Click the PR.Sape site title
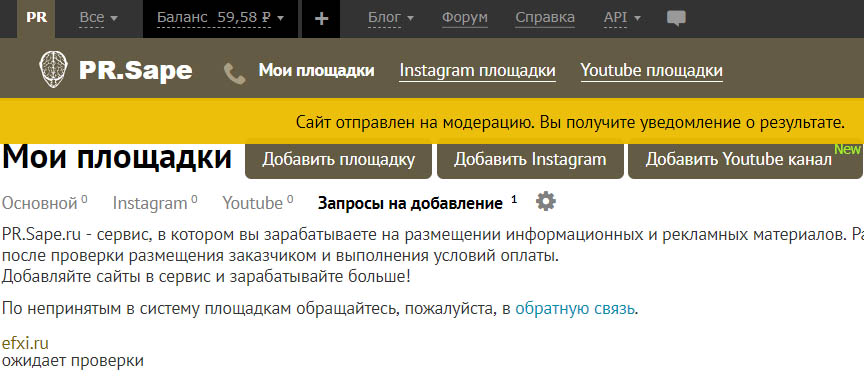Image resolution: width=864 pixels, height=387 pixels. [x=136, y=71]
